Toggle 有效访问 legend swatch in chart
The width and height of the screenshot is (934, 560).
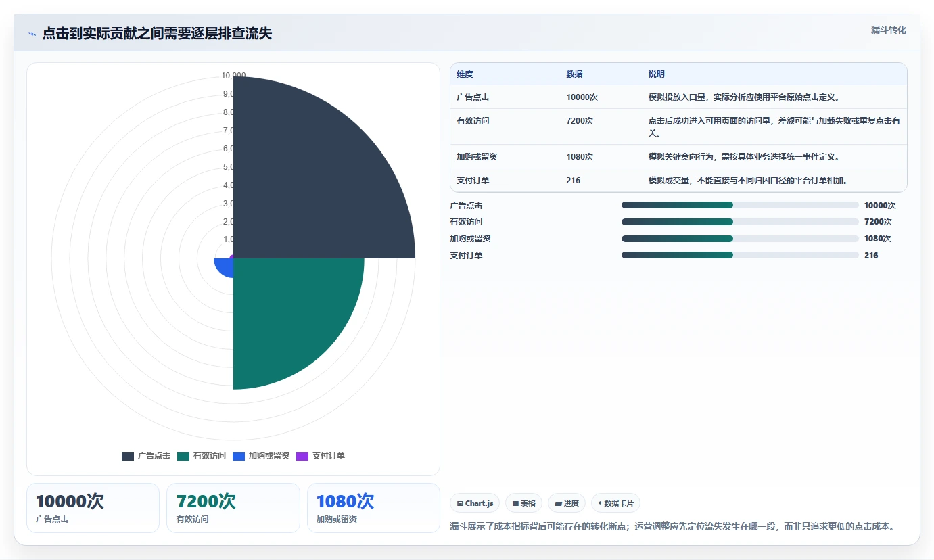click(x=183, y=457)
